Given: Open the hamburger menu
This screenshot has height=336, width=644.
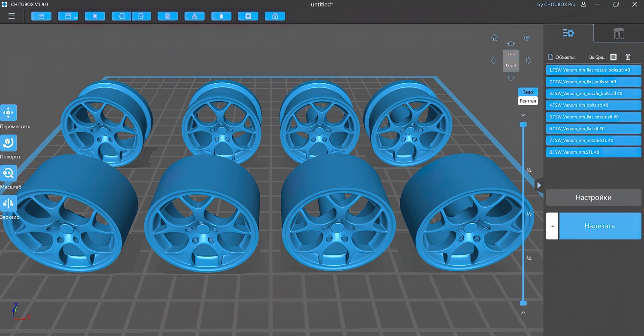Looking at the screenshot, I should tap(11, 16).
